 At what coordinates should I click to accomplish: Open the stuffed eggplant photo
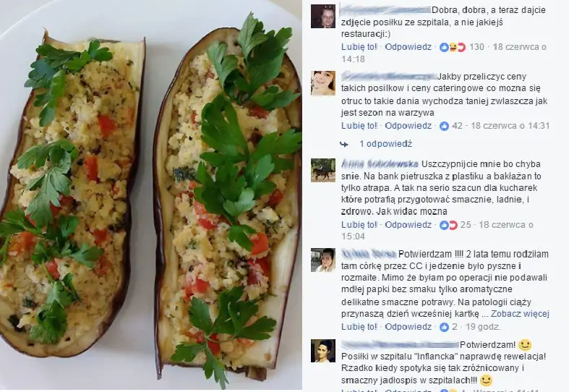coord(151,195)
